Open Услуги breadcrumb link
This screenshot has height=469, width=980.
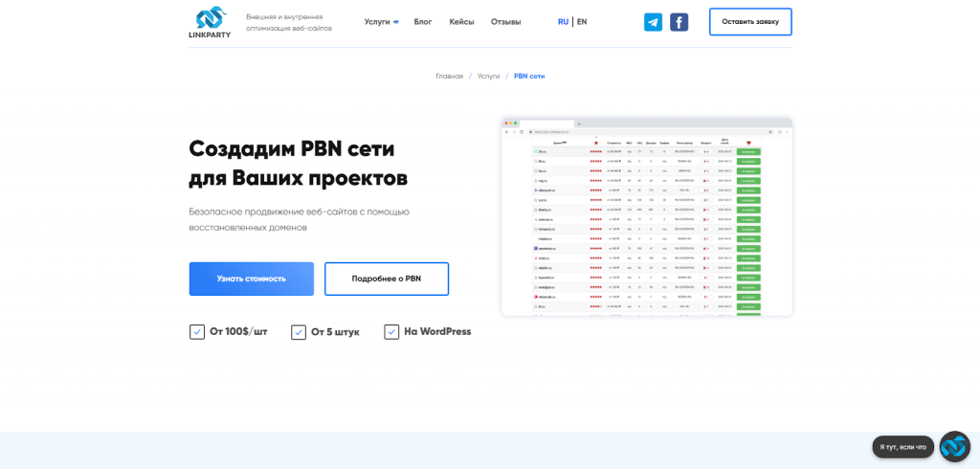click(x=488, y=76)
